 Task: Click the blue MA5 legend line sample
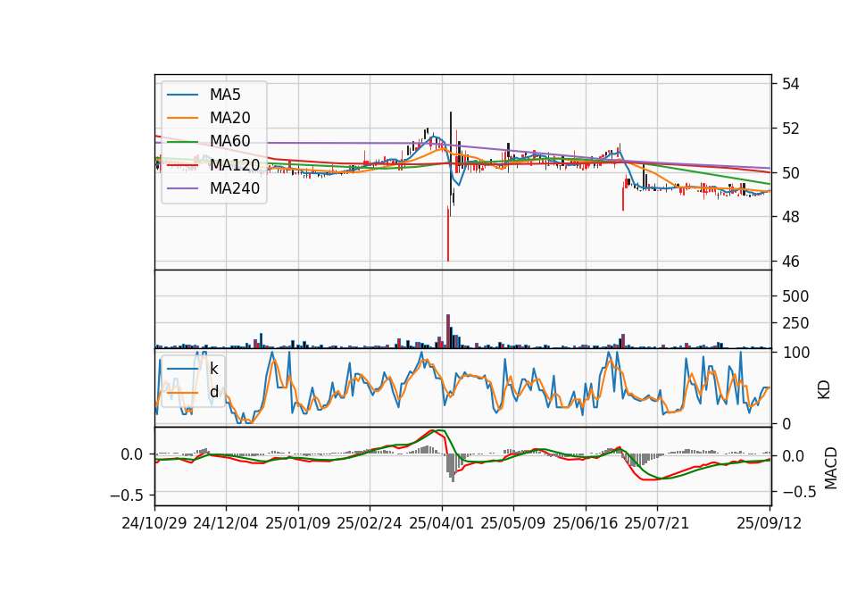[182, 95]
